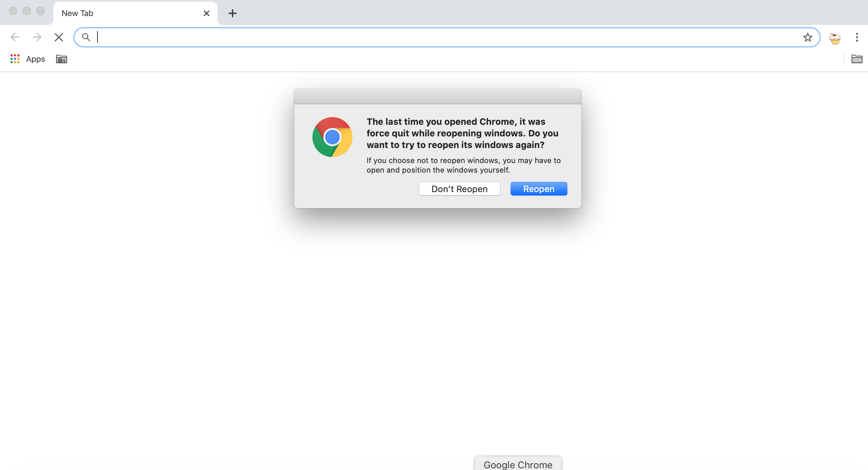Close the New Tab tab
The height and width of the screenshot is (470, 868).
click(206, 13)
